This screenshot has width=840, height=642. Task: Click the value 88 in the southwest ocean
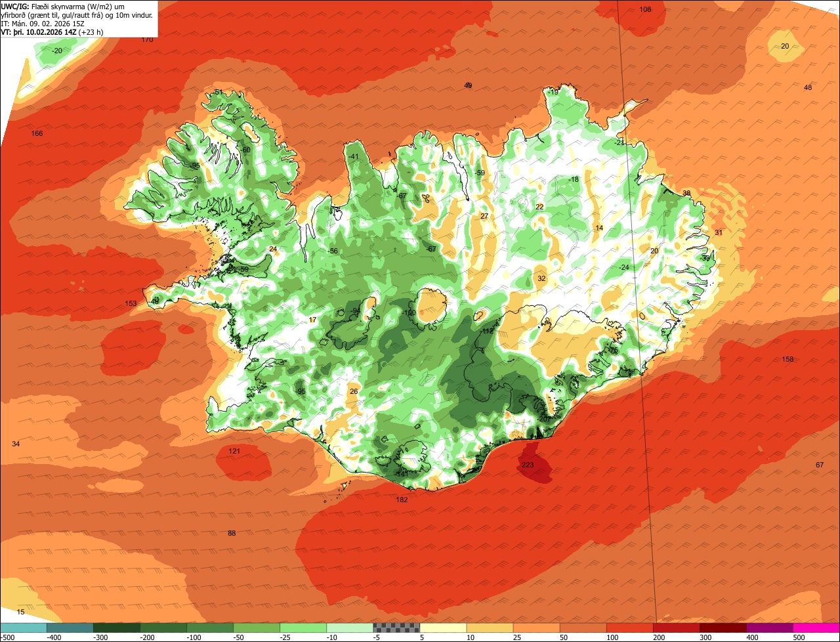[x=232, y=533]
